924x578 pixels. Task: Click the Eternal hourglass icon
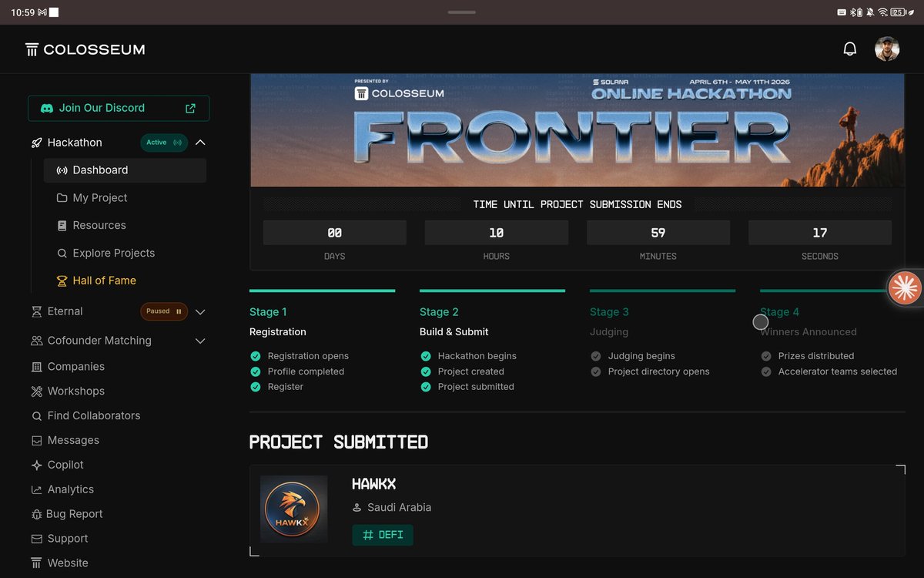[x=36, y=311]
